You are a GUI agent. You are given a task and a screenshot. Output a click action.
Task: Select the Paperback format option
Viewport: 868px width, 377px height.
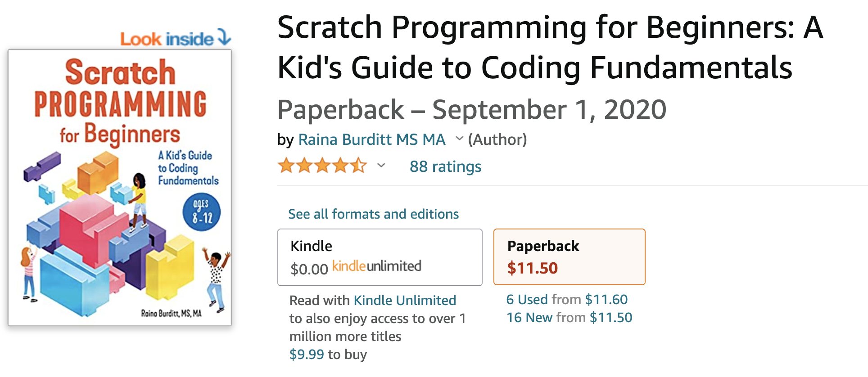(x=570, y=257)
